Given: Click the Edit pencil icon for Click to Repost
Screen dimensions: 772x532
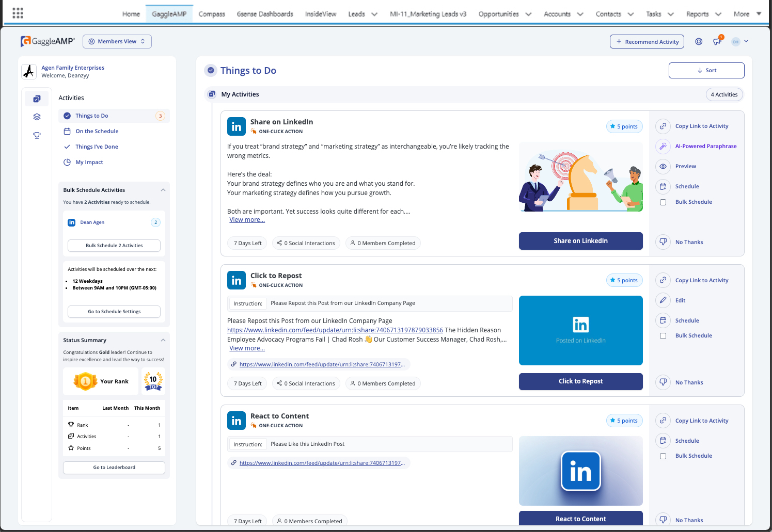Looking at the screenshot, I should point(663,300).
